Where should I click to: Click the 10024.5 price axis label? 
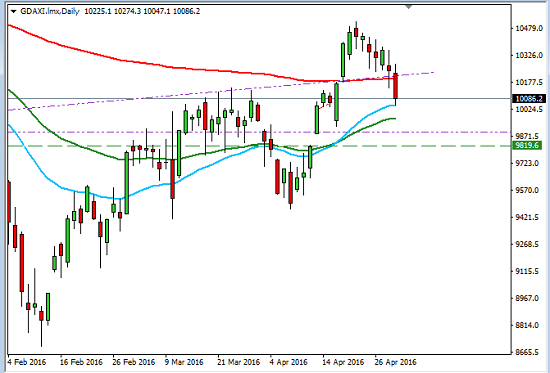point(529,109)
